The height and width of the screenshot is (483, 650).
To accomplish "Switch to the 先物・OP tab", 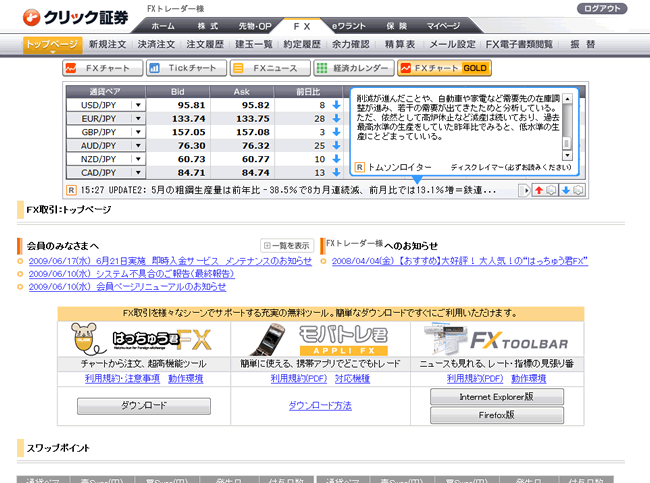I will [x=255, y=26].
